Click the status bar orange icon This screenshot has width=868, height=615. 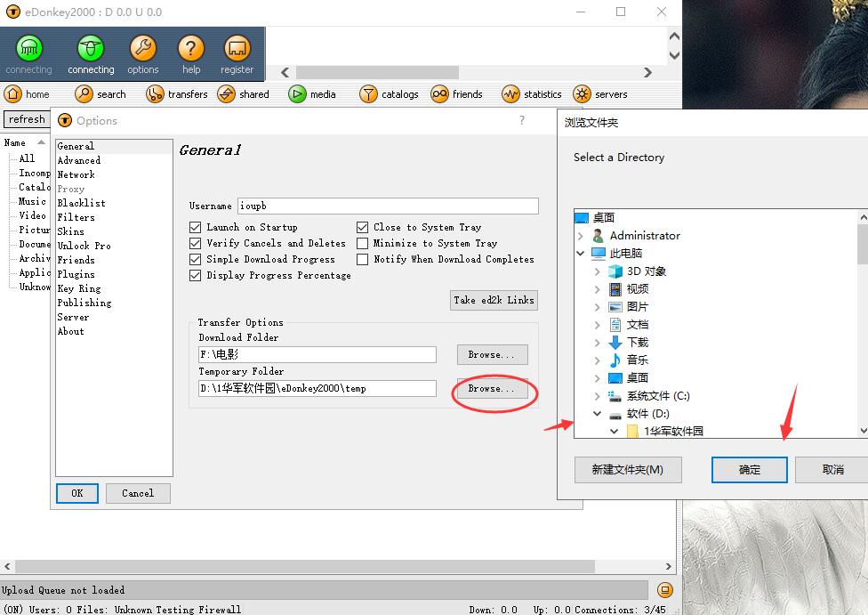[x=665, y=590]
